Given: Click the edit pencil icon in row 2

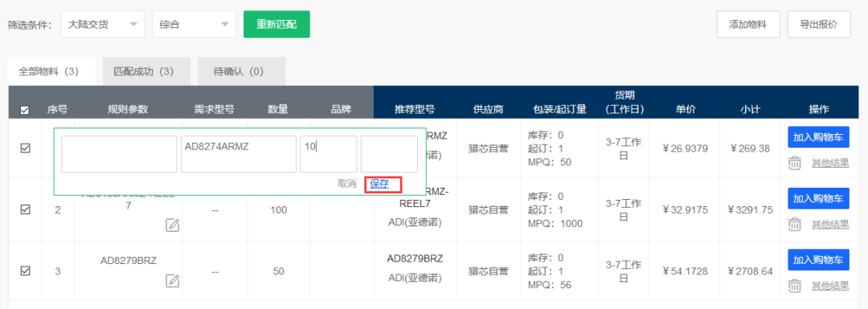Looking at the screenshot, I should pos(173,225).
